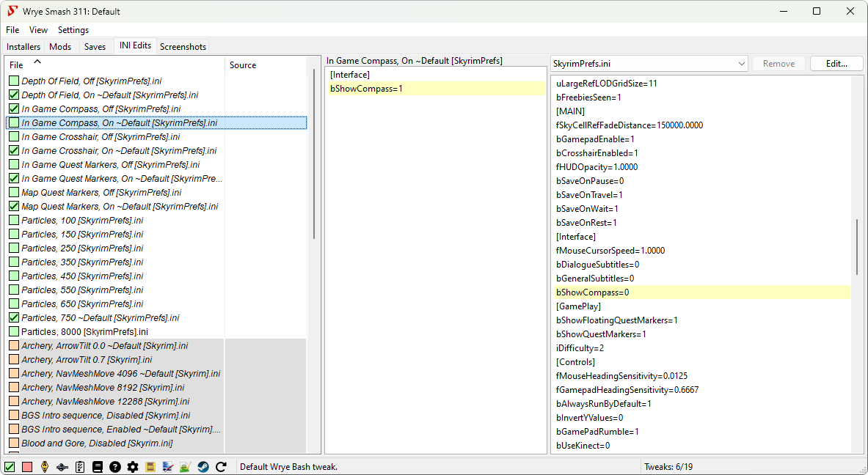Switch to the Mods tab
The image size is (868, 475).
point(60,47)
